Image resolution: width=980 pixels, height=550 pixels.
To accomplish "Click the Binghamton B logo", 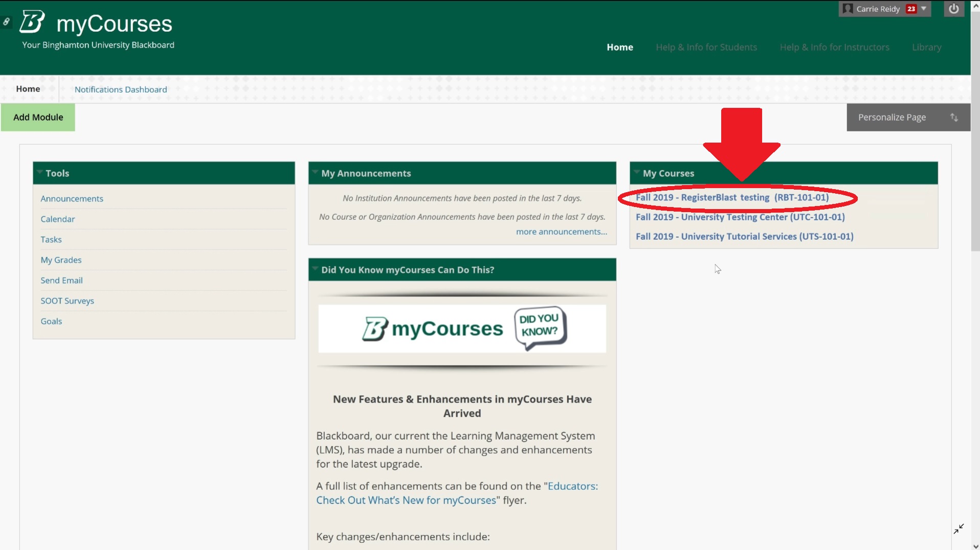I will pyautogui.click(x=32, y=22).
